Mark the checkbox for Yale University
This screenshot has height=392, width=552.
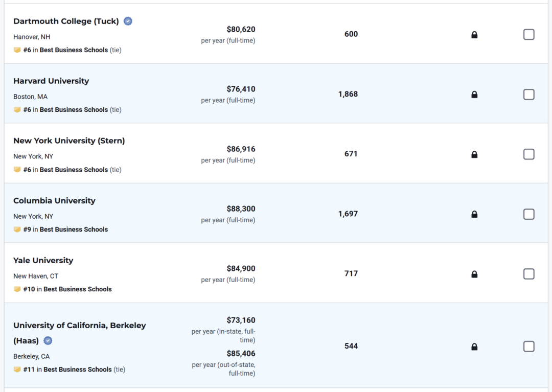529,274
